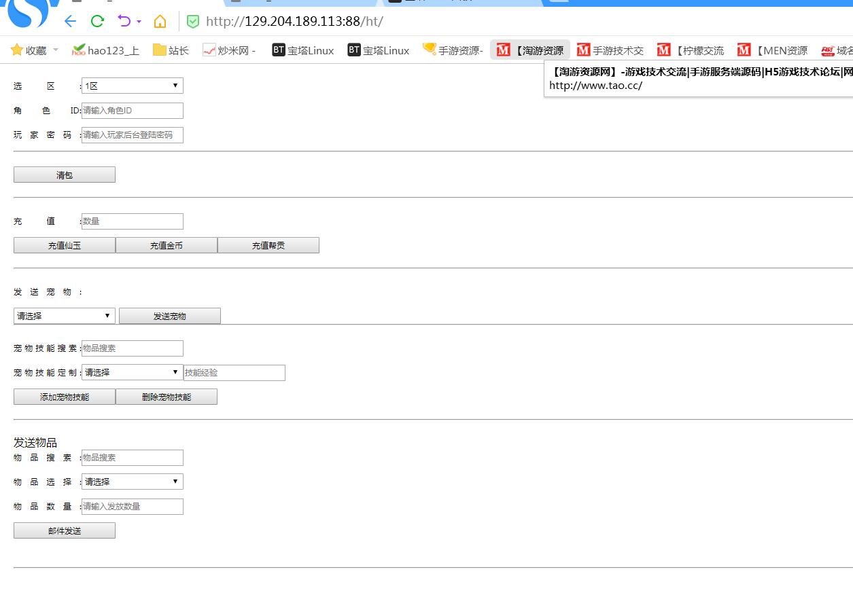Click the browser back arrow icon
This screenshot has height=616, width=853.
click(x=70, y=21)
